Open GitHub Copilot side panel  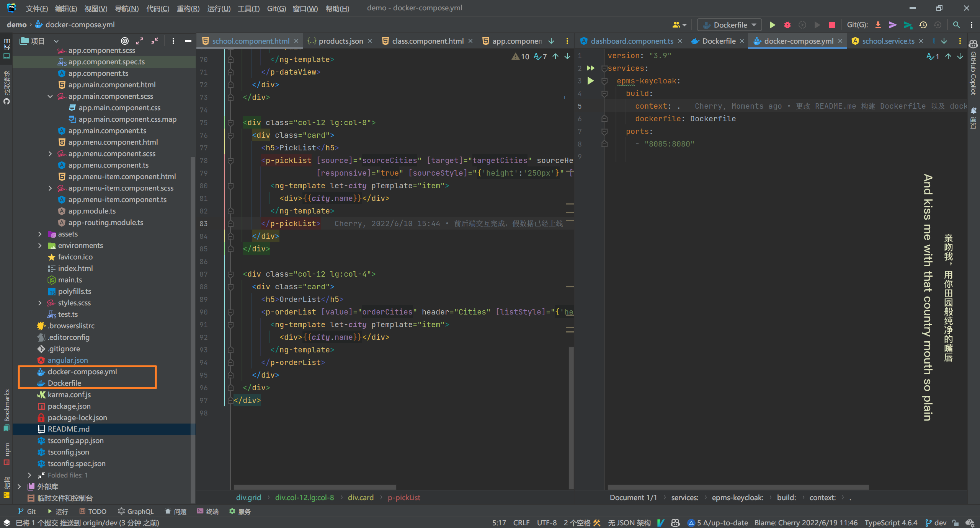[973, 68]
